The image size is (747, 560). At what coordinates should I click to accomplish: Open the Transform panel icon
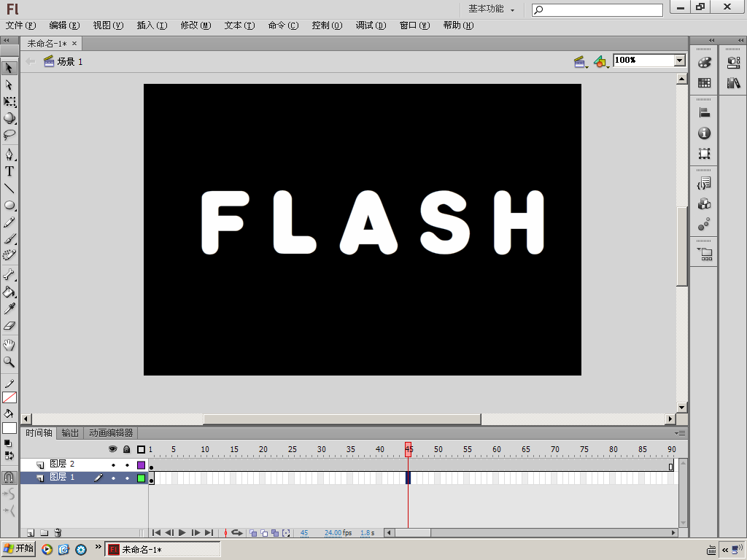coord(704,154)
